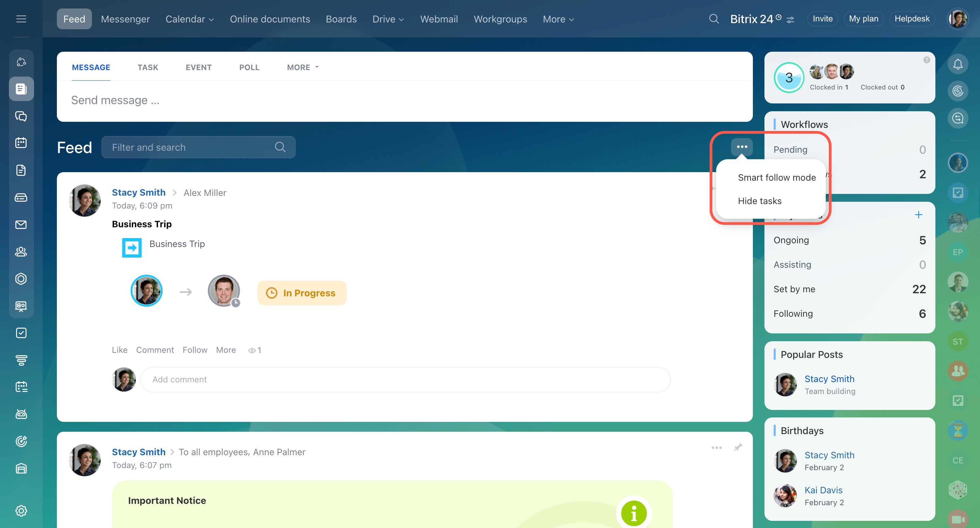
Task: Click the notifications bell icon
Action: (x=958, y=64)
